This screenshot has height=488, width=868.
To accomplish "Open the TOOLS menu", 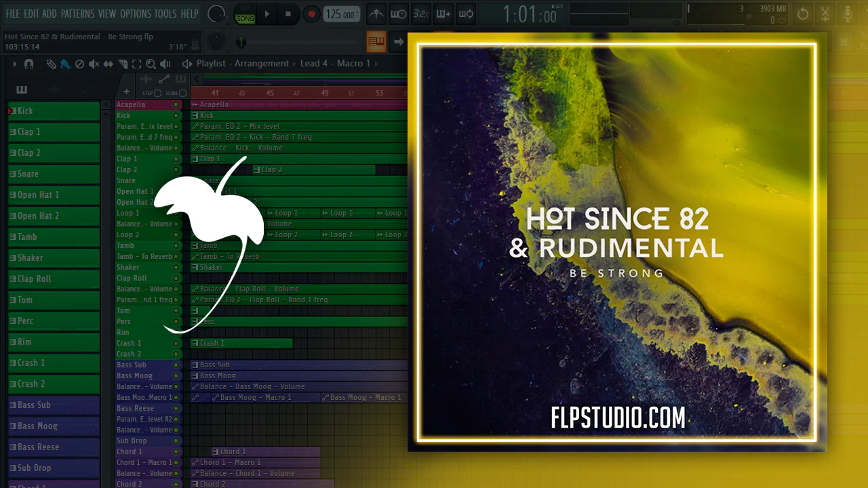I will [166, 14].
